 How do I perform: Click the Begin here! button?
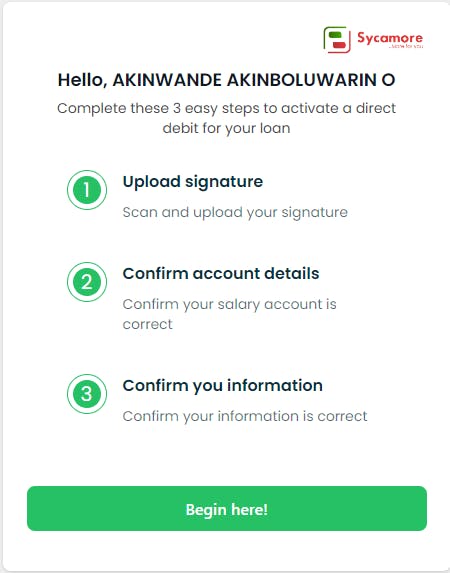point(227,508)
